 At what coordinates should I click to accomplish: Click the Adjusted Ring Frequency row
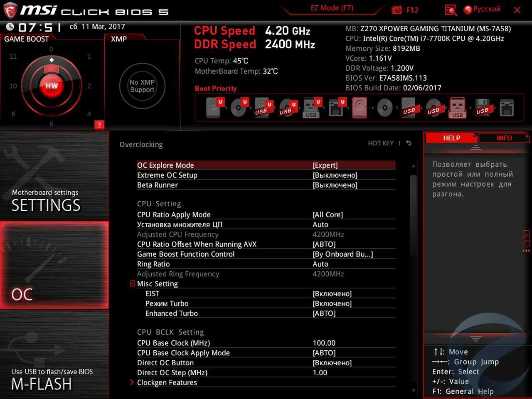pyautogui.click(x=266, y=274)
